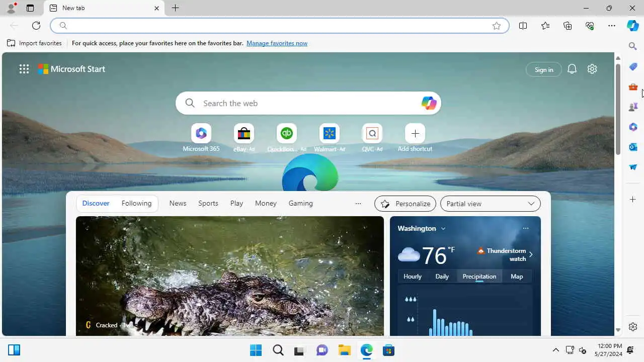
Task: Click the Microsoft Start logo
Action: click(71, 69)
